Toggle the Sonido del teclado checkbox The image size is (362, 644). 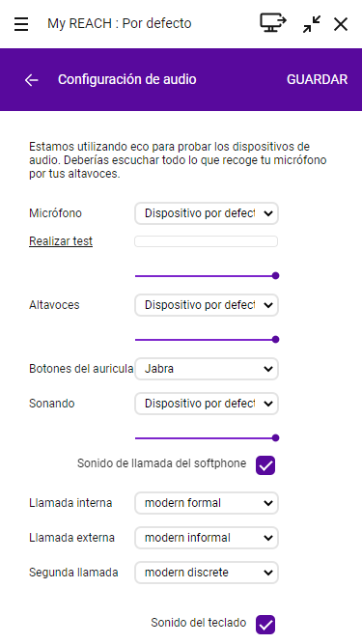[265, 625]
